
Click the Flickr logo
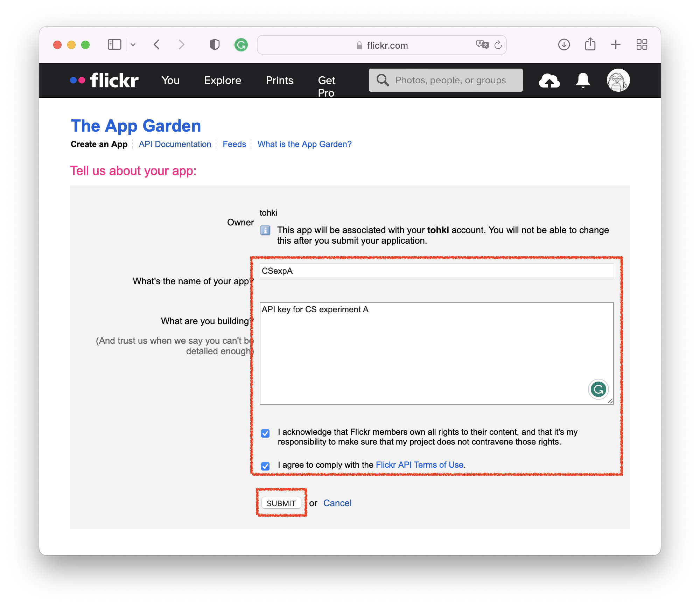point(104,81)
